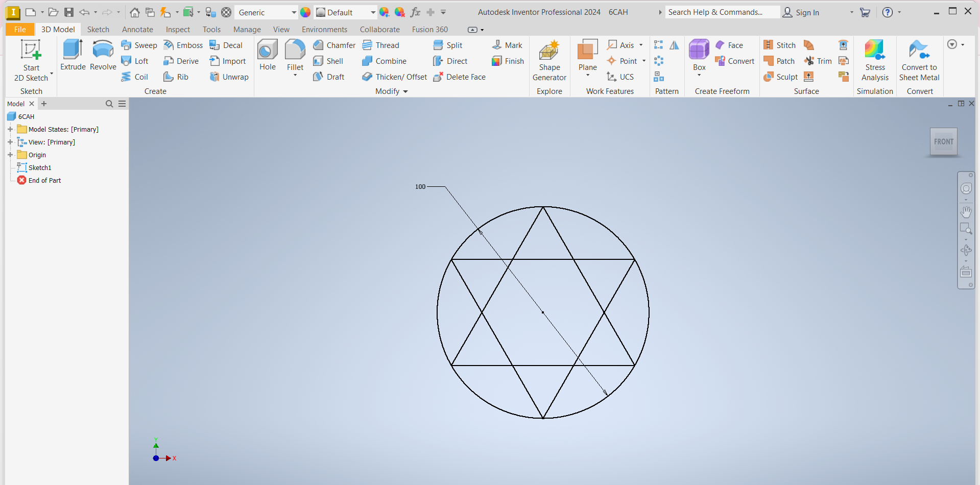Viewport: 980px width, 485px height.
Task: Open the File menu
Action: click(x=20, y=30)
